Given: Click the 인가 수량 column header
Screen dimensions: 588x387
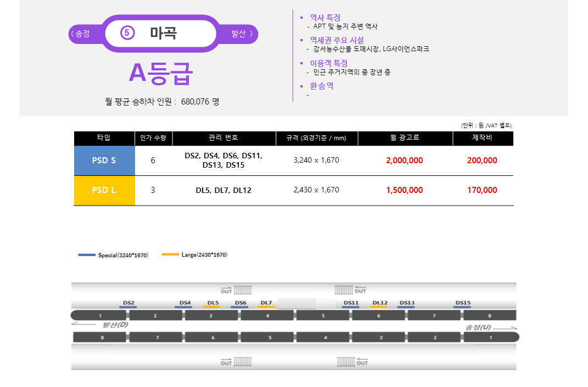Looking at the screenshot, I should 153,138.
